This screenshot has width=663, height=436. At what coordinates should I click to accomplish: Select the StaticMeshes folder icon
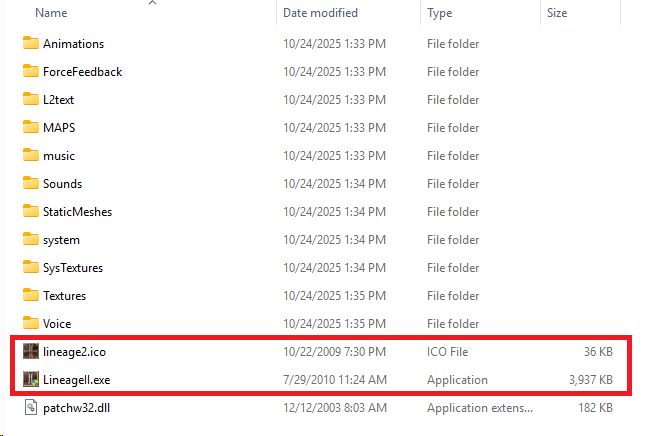[x=30, y=211]
